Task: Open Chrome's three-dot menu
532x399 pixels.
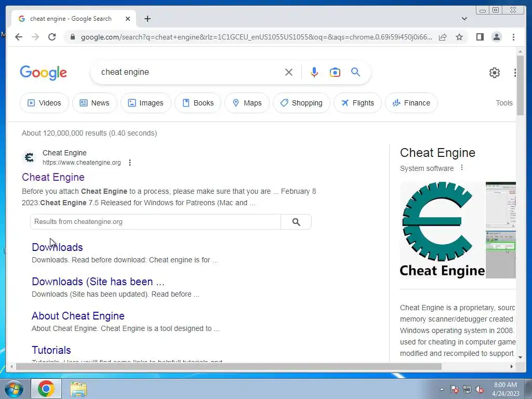Action: [513, 37]
